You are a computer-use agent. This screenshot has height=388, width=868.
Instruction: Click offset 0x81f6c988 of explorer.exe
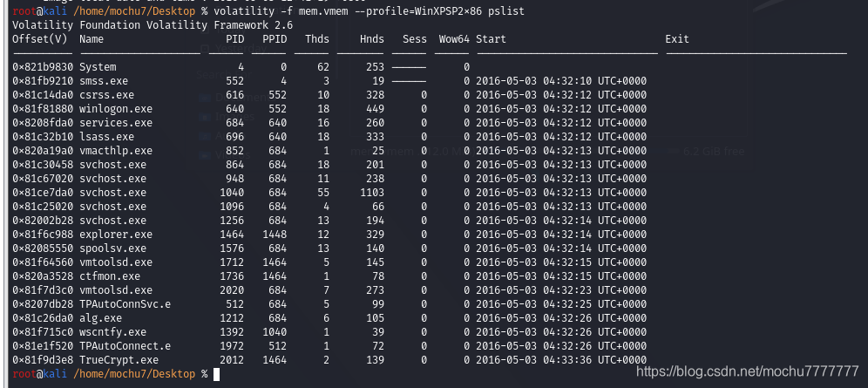(42, 235)
